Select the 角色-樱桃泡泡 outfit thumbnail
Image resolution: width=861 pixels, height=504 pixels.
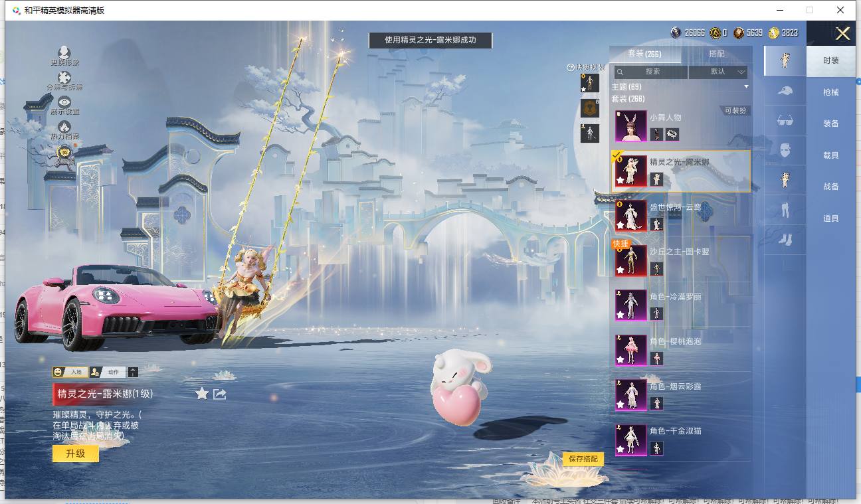tap(630, 350)
